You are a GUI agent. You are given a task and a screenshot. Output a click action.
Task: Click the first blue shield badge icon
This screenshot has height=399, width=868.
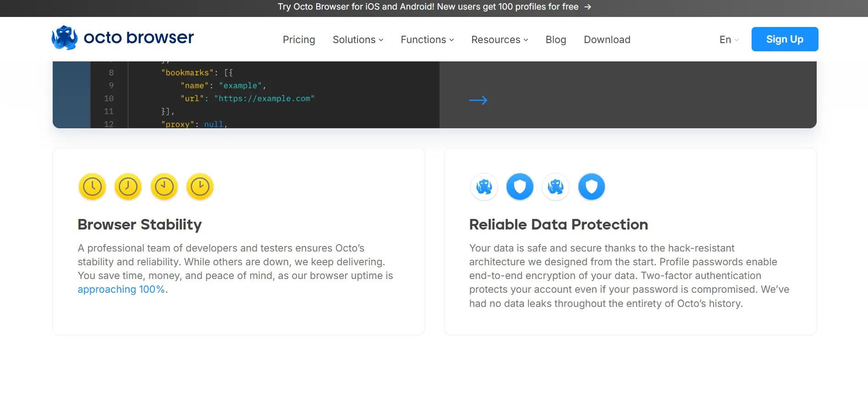[x=520, y=187]
